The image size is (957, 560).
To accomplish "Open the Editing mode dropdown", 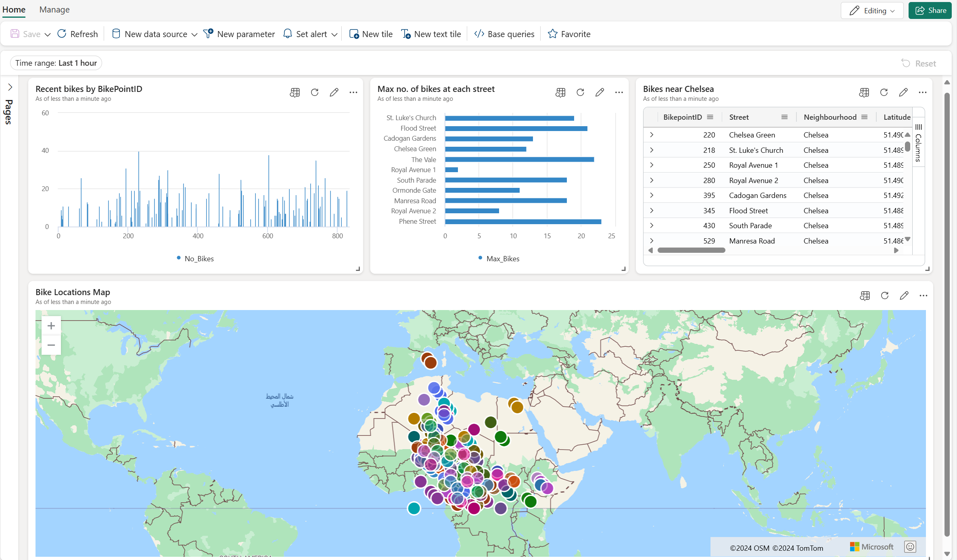I will coord(872,10).
